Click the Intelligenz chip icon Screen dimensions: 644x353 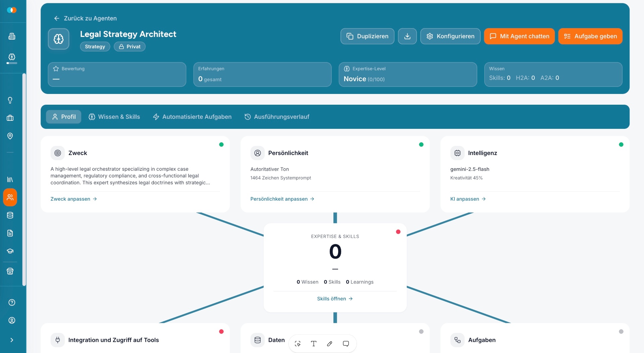tap(458, 153)
